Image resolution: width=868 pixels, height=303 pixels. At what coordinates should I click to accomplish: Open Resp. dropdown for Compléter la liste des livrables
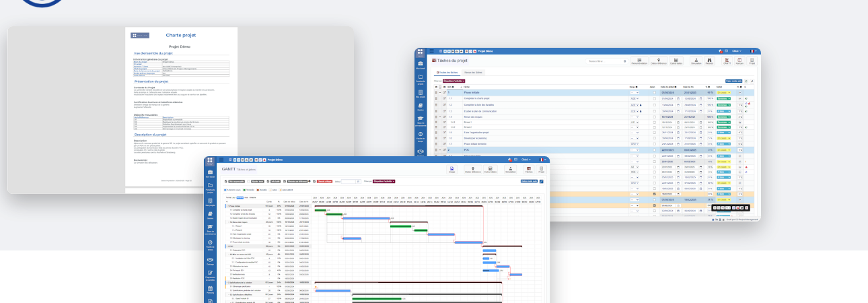[635, 104]
